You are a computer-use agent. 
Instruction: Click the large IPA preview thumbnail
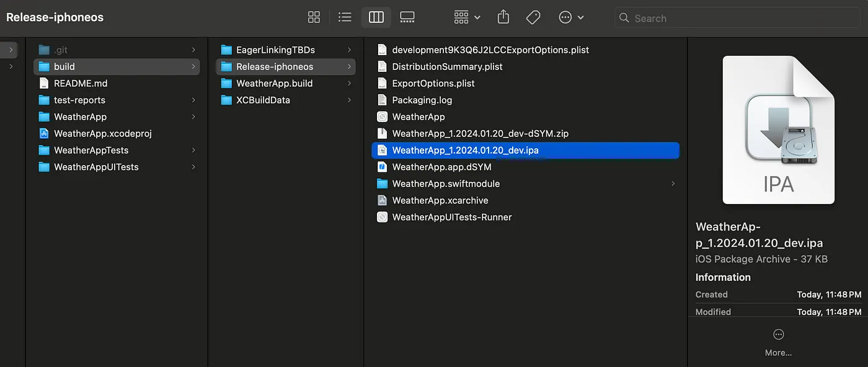pyautogui.click(x=778, y=130)
